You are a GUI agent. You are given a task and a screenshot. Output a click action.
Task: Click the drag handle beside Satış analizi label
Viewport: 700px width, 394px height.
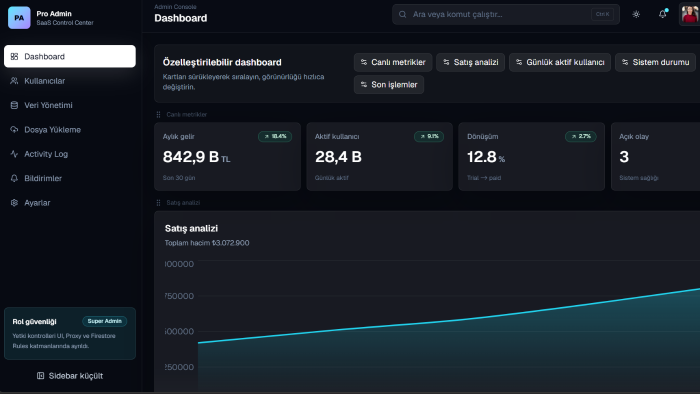[158, 203]
